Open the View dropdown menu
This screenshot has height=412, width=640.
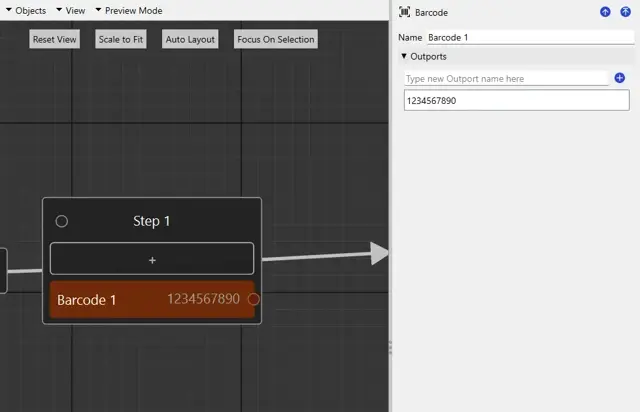click(71, 11)
